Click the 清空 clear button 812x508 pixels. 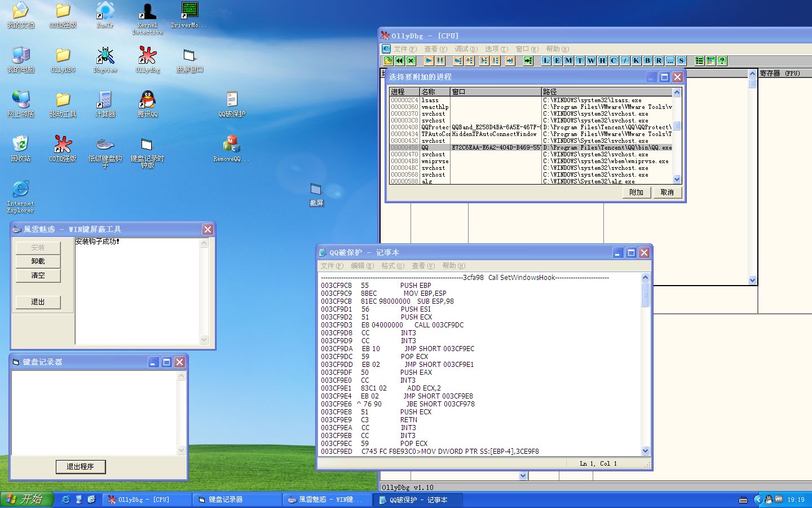38,275
